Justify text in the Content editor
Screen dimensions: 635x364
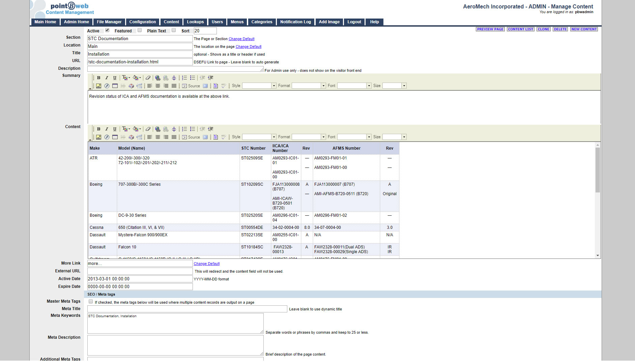pos(174,137)
